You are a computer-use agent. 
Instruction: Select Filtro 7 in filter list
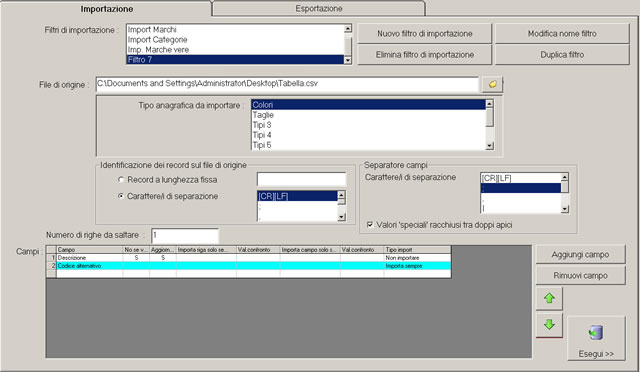235,60
